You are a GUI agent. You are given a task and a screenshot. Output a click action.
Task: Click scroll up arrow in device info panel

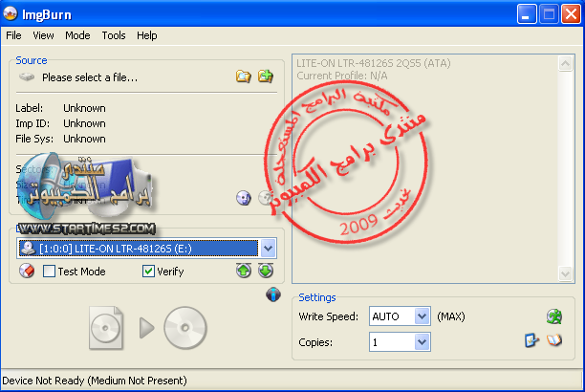click(565, 64)
